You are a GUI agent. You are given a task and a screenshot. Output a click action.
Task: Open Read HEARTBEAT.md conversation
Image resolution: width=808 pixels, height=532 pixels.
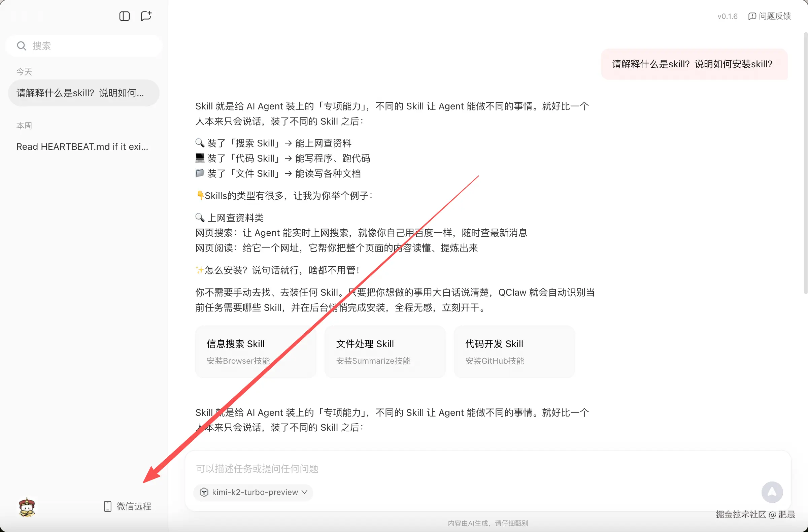(x=82, y=147)
